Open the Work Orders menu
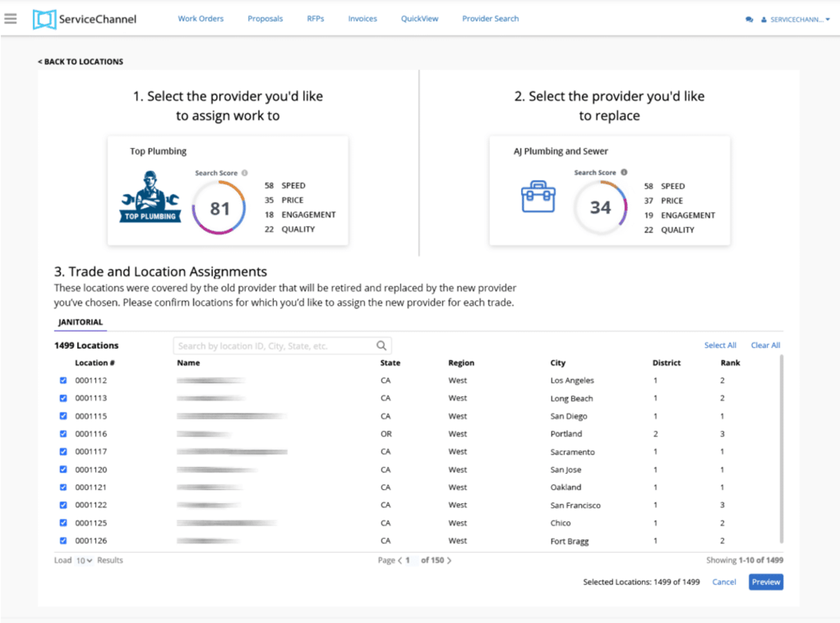The height and width of the screenshot is (623, 840). coord(201,18)
